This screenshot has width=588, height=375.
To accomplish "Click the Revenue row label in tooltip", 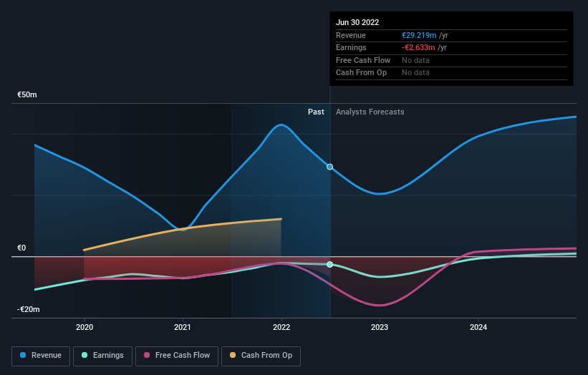I will 351,35.
